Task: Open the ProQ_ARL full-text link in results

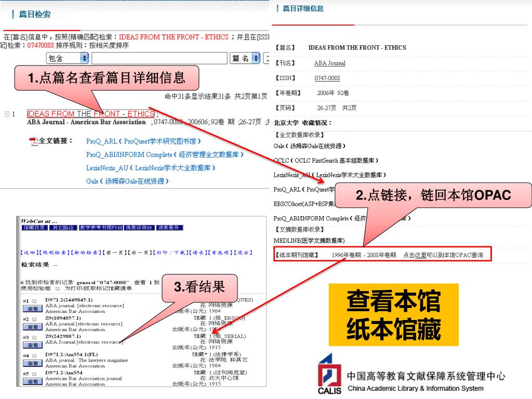Action: click(143, 141)
